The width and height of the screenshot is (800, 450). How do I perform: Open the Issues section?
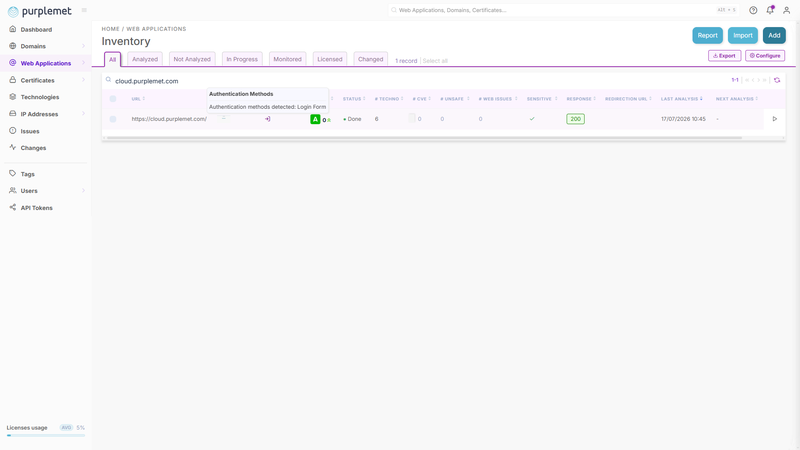tap(30, 131)
